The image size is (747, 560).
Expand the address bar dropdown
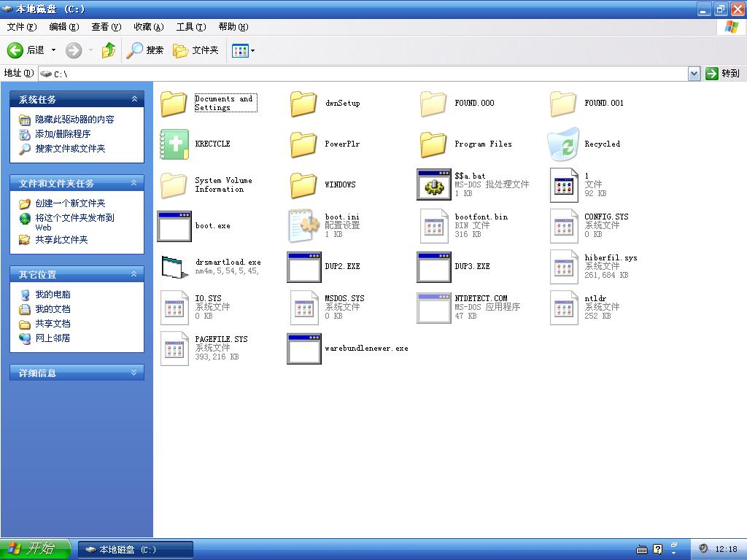[x=694, y=74]
